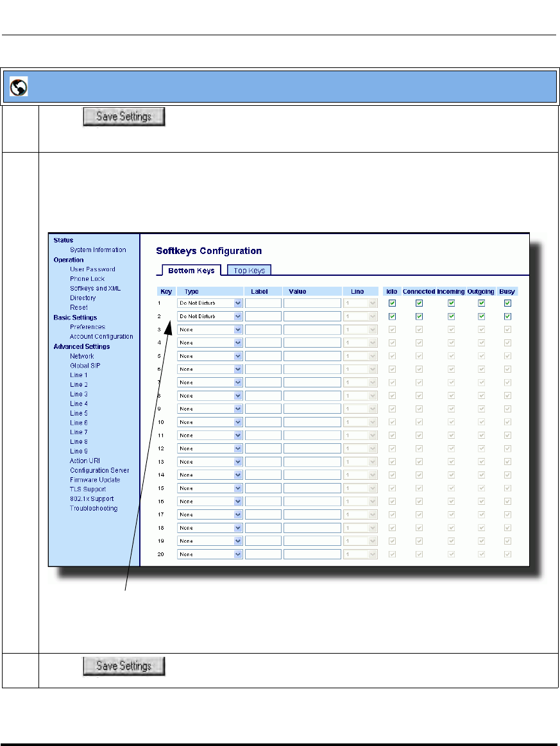560x746 pixels.
Task: Click the Softkeys Configuration heading
Action: click(209, 251)
